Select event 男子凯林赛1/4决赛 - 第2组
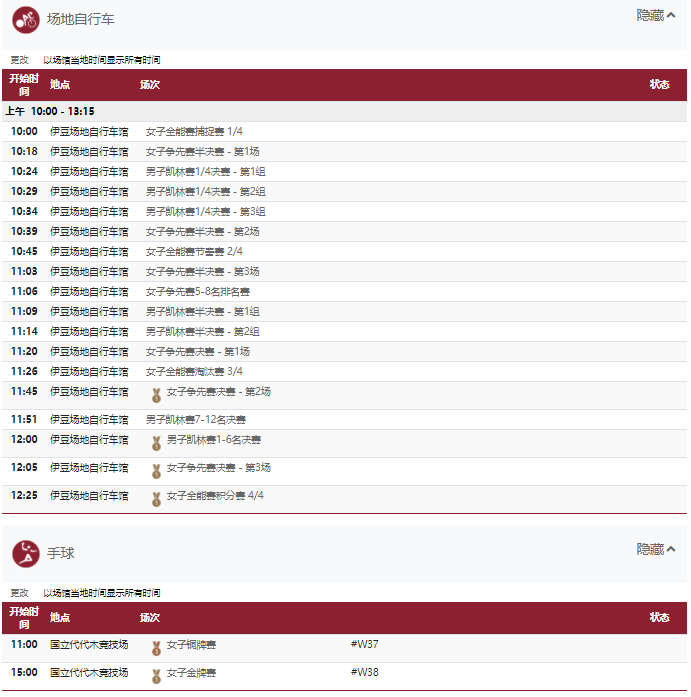 tap(206, 192)
